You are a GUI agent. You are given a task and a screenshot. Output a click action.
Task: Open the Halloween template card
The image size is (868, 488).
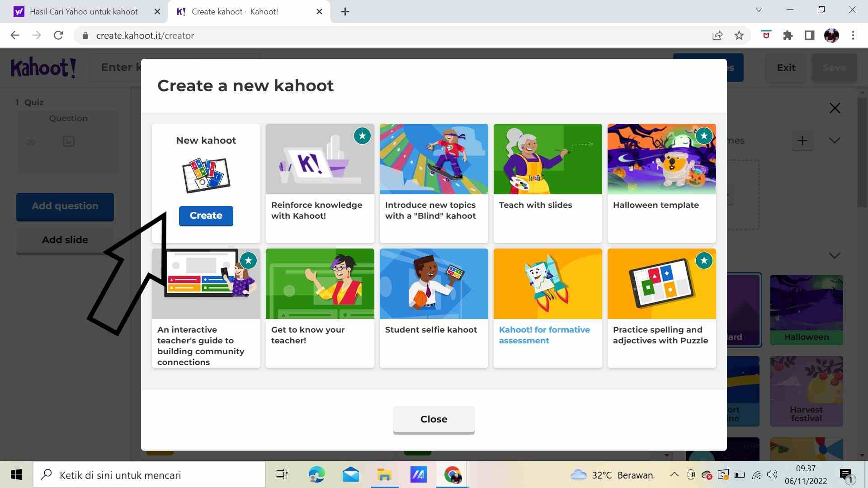tap(661, 183)
